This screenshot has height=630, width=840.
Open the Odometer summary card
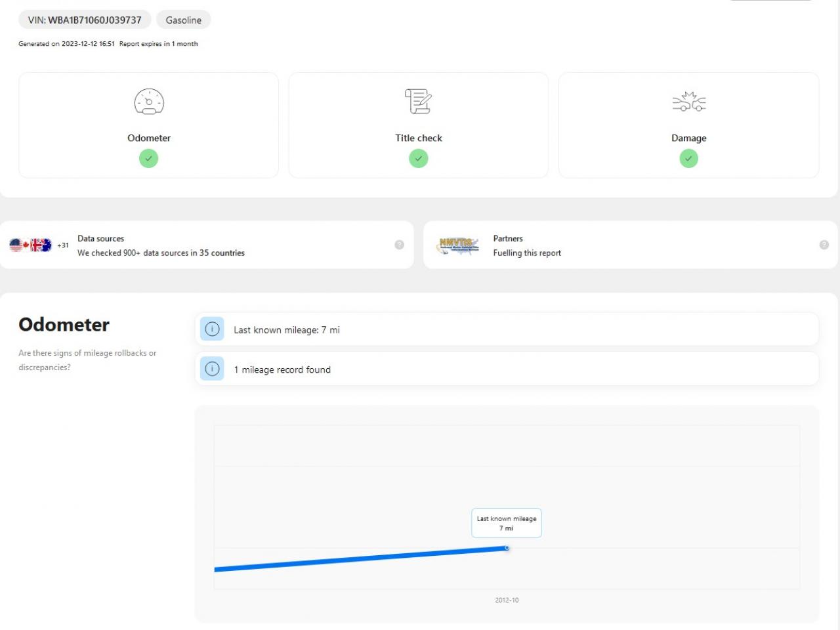pyautogui.click(x=149, y=125)
